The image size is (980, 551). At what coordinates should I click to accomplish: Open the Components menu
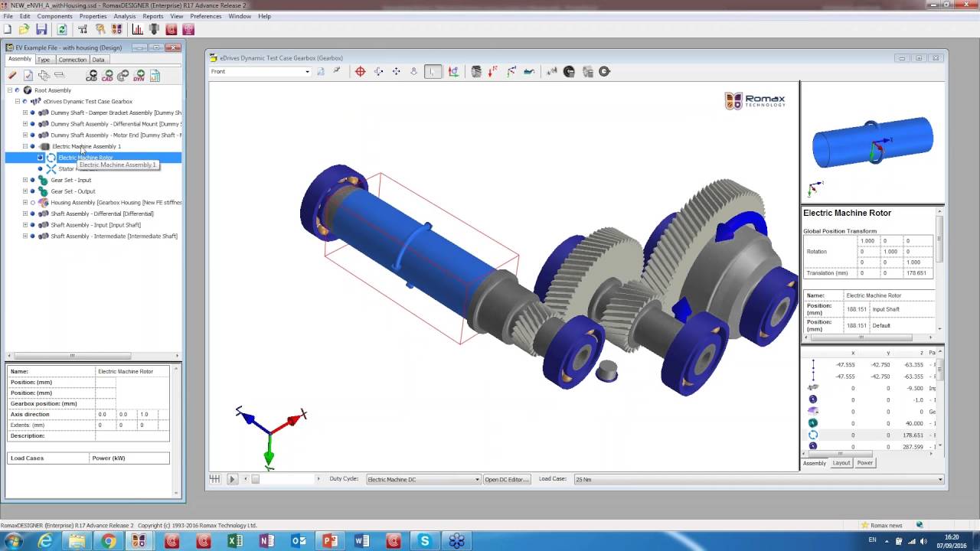click(54, 16)
